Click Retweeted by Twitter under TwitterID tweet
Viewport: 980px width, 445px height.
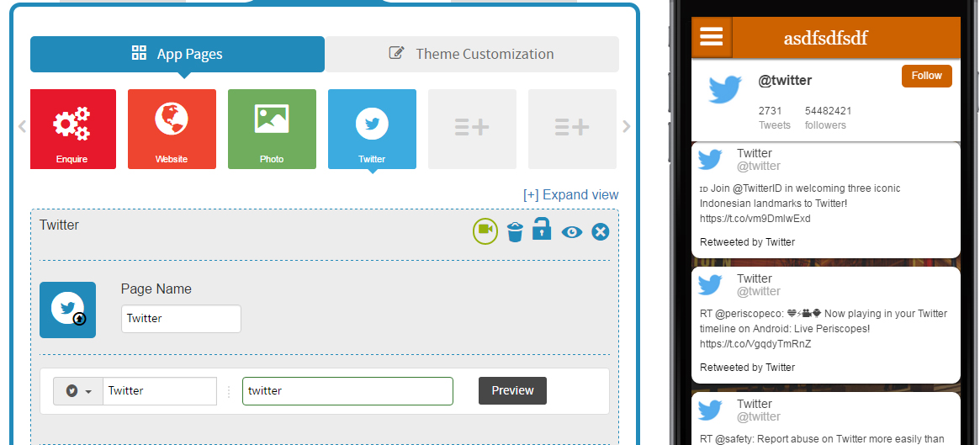click(748, 242)
